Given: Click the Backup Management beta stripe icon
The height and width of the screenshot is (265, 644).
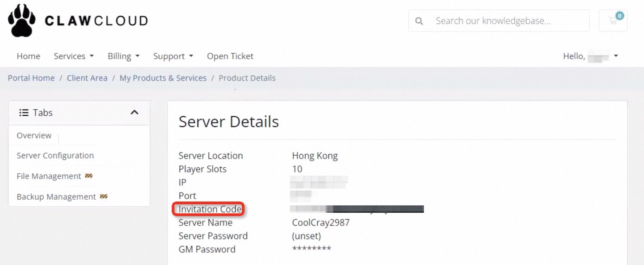Looking at the screenshot, I should (x=103, y=196).
